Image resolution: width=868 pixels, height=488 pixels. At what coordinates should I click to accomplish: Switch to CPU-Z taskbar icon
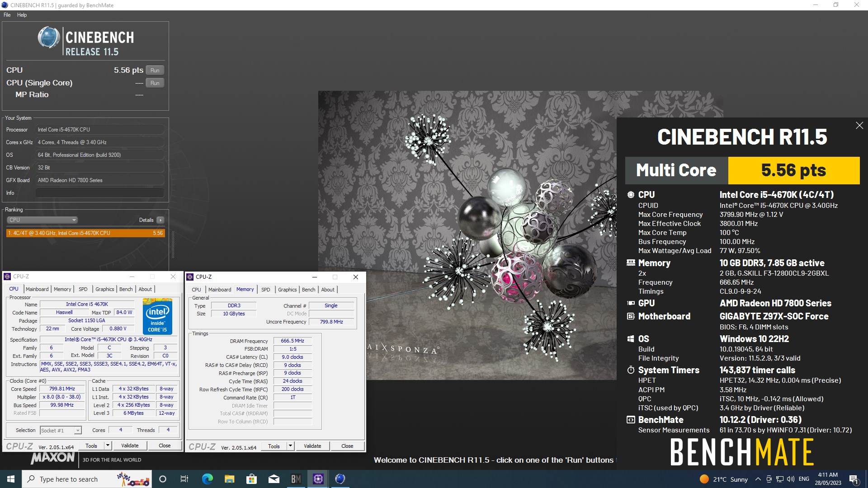click(318, 479)
